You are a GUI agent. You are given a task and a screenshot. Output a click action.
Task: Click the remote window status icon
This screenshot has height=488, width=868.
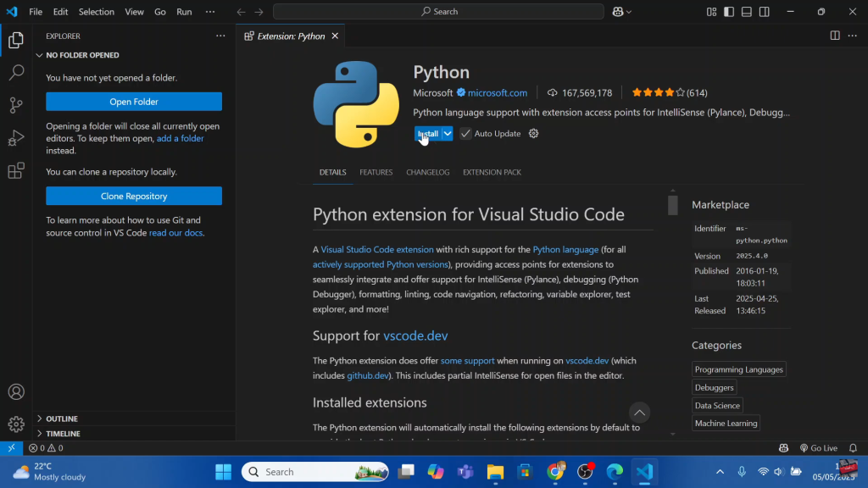[11, 447]
